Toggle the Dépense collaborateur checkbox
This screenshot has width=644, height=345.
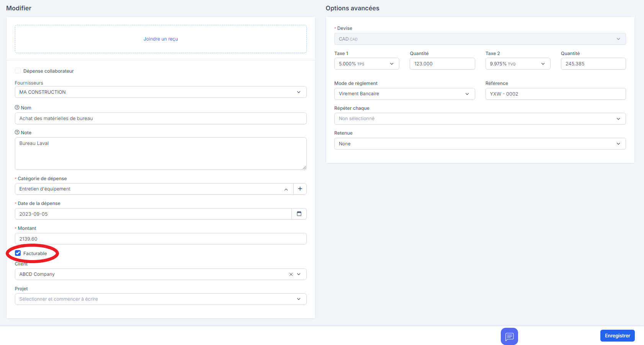pyautogui.click(x=18, y=71)
